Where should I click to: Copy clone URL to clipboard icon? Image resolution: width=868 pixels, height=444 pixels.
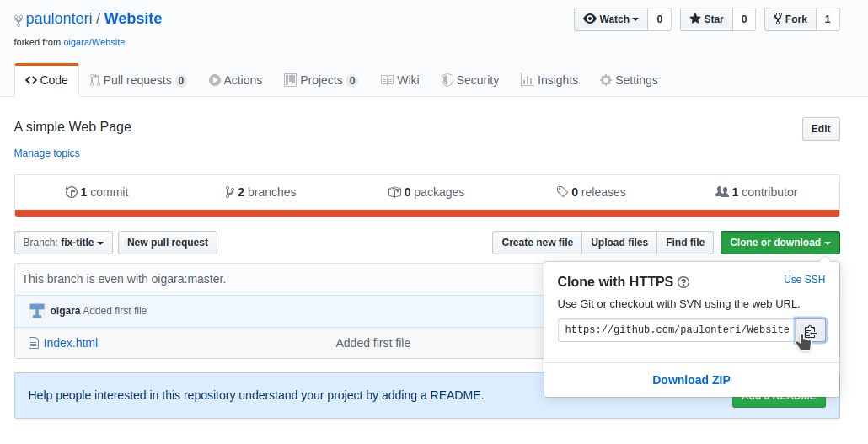(811, 330)
